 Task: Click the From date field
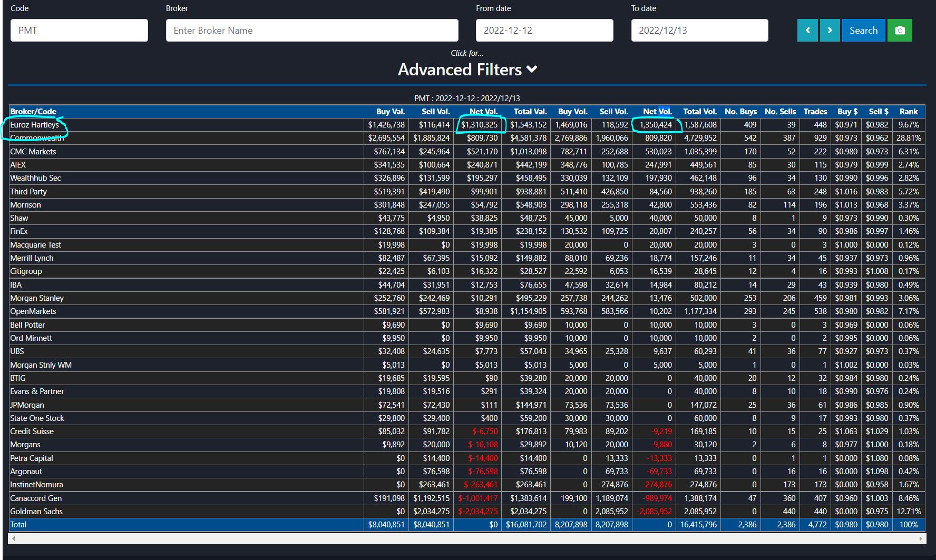[544, 31]
